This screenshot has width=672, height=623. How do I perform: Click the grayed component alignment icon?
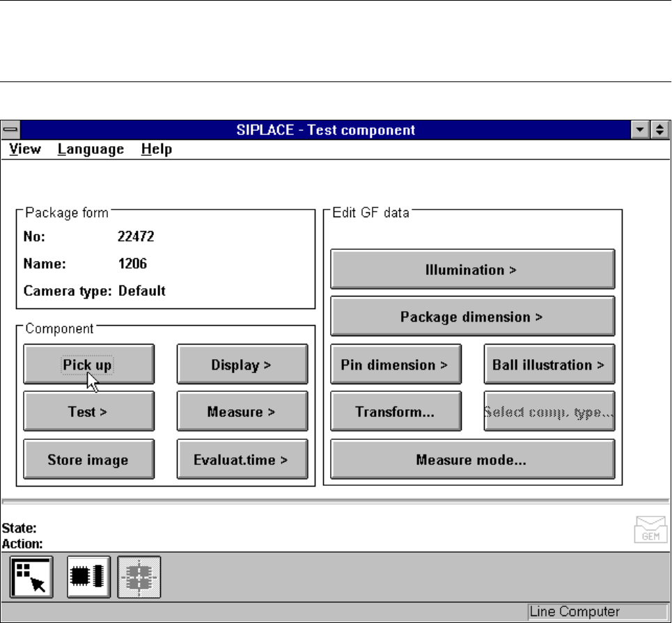coord(139,577)
